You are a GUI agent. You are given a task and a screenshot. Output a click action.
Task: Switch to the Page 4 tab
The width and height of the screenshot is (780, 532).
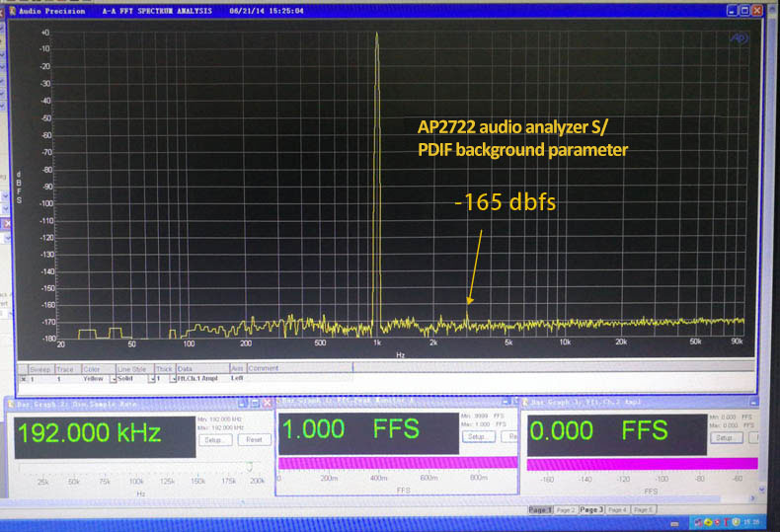point(616,509)
